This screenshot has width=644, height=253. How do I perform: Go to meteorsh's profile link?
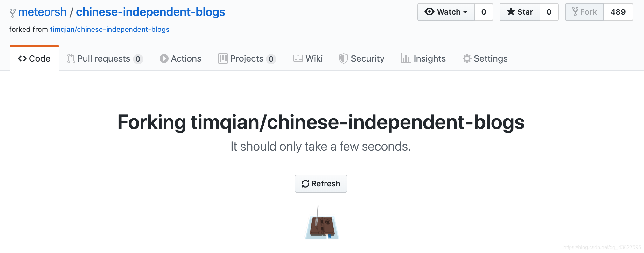pos(42,12)
